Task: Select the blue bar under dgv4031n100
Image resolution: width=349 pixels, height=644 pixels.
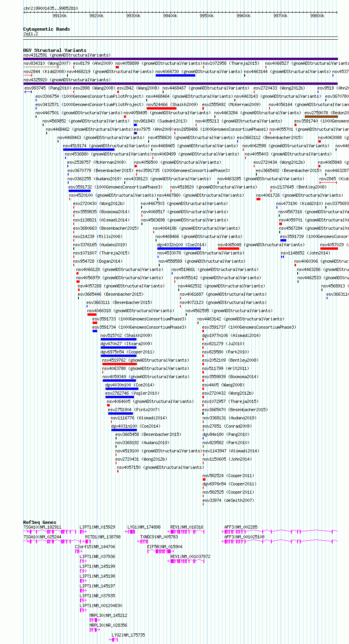Action: point(124,430)
